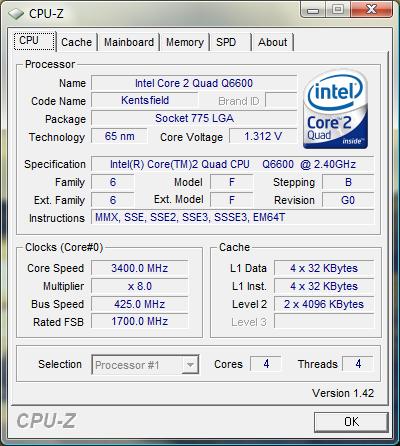Image resolution: width=400 pixels, height=446 pixels.
Task: Click the Specification field text
Action: tap(233, 164)
